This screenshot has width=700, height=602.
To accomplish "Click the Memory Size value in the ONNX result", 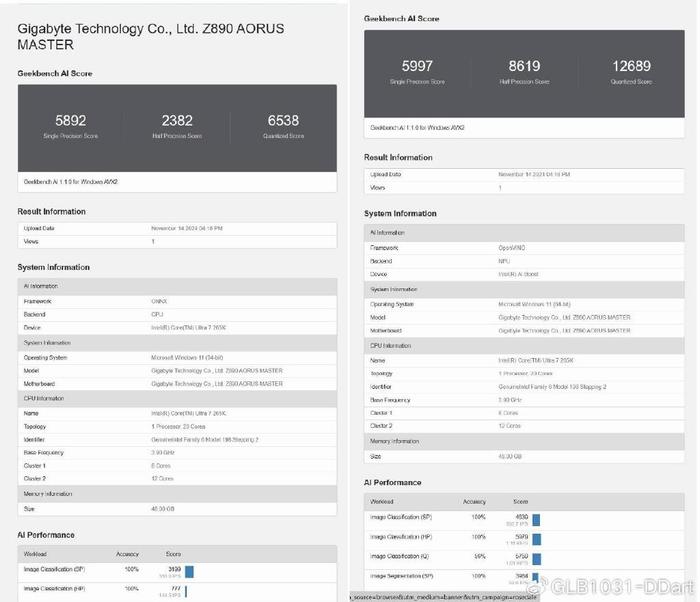I will pyautogui.click(x=163, y=509).
